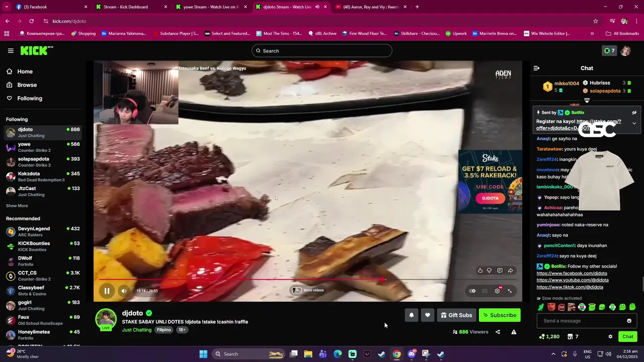644x362 pixels.
Task: Turn on notifications bell for djdoto
Action: point(411,315)
